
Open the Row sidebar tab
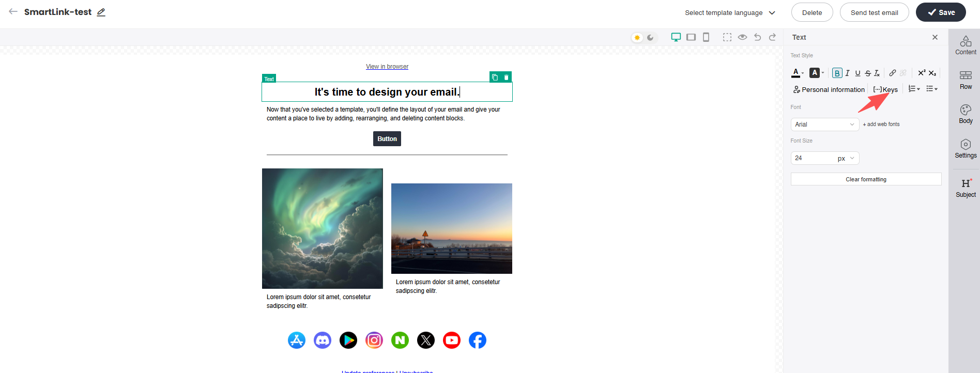pos(966,80)
